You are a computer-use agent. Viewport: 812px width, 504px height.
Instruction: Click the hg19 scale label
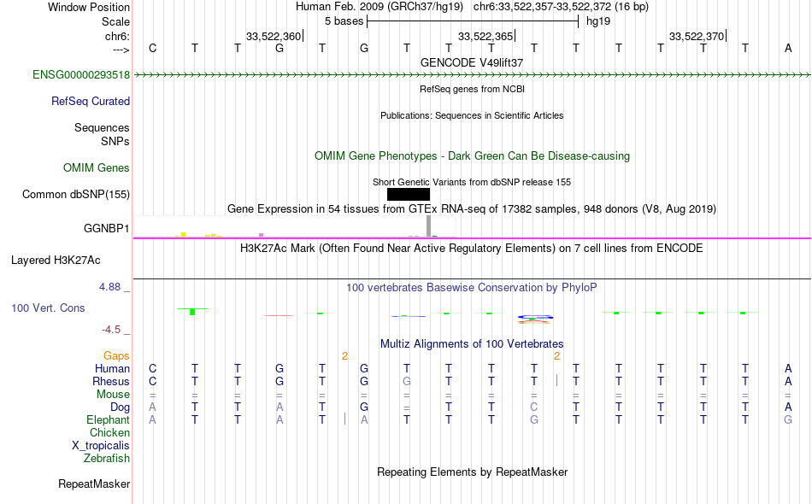coord(598,21)
